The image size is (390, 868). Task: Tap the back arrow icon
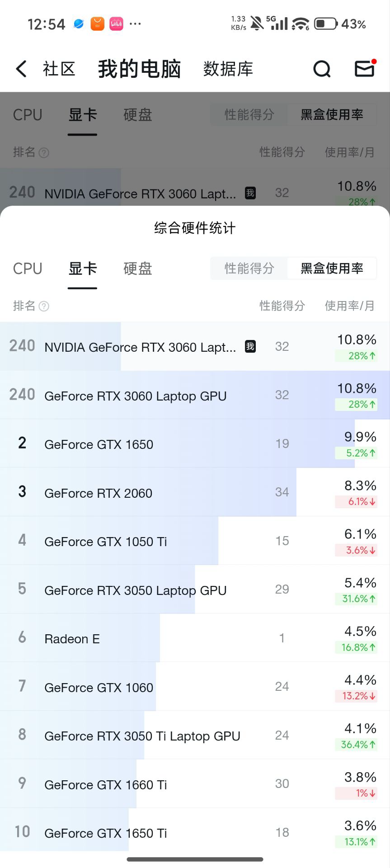pyautogui.click(x=21, y=69)
